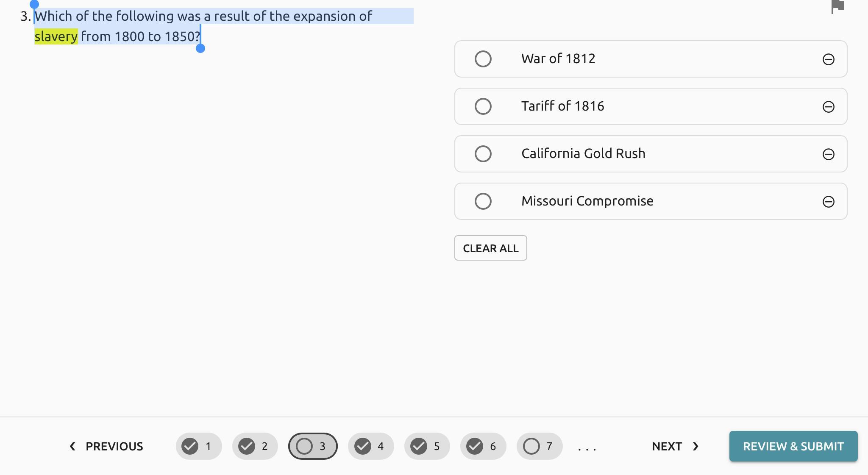
Task: Jump to question 1 in navigator
Action: coord(198,446)
